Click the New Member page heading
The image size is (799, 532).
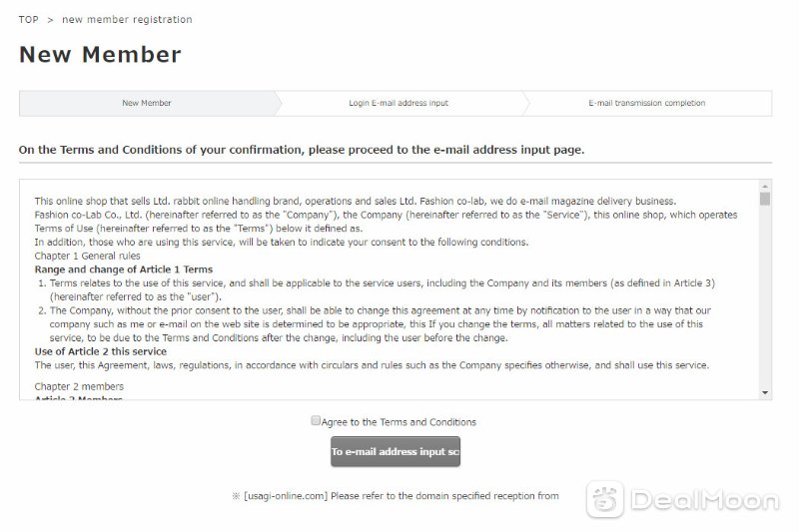[100, 55]
